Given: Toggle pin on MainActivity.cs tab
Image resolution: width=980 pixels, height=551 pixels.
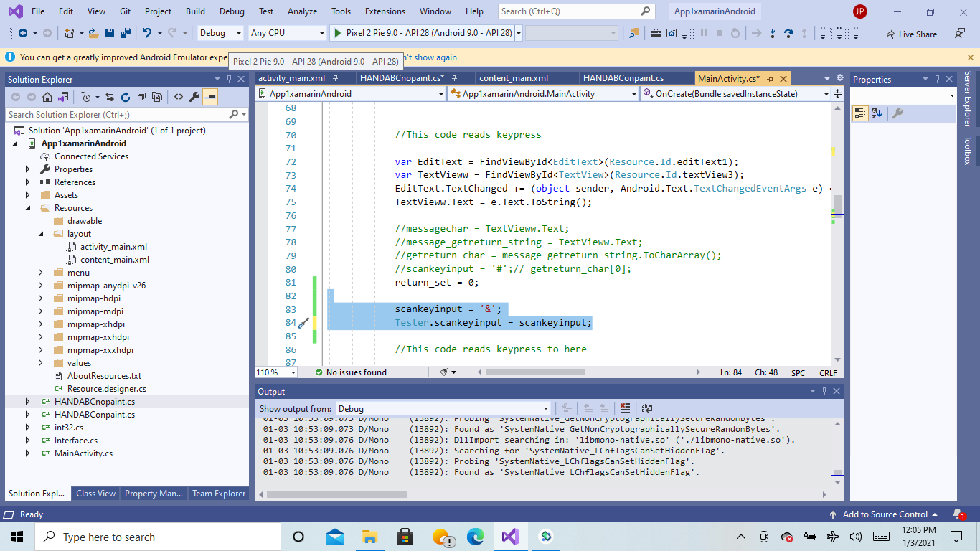Looking at the screenshot, I should (770, 79).
